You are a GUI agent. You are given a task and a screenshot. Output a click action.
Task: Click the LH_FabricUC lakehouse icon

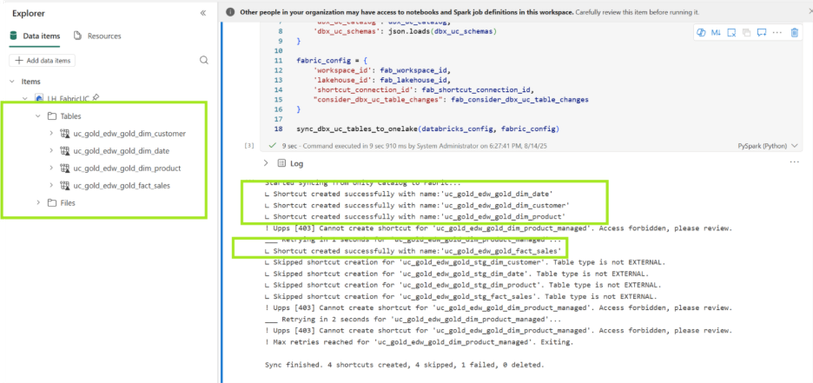click(x=39, y=97)
